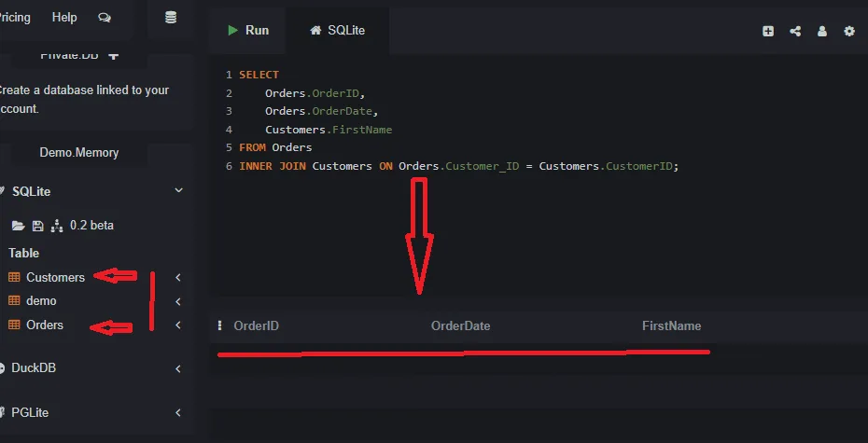Click the schema diagram icon under SQLite

[x=57, y=226]
